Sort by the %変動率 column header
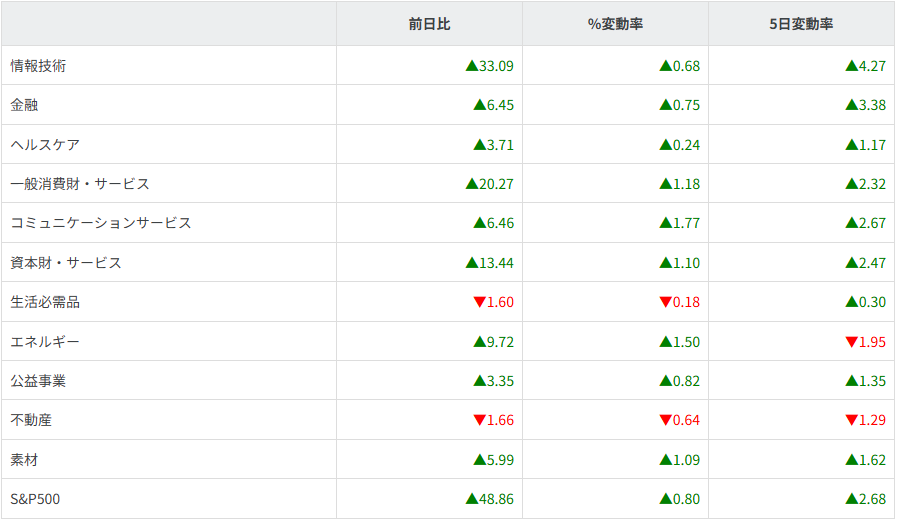 (x=615, y=24)
